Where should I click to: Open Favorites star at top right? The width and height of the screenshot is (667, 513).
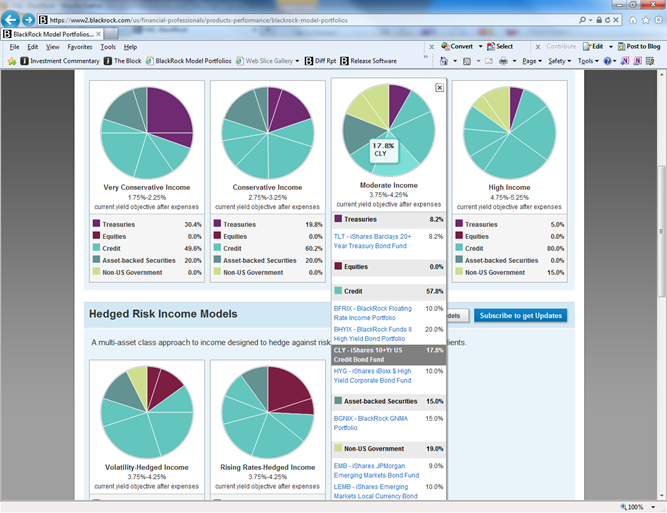pos(646,20)
